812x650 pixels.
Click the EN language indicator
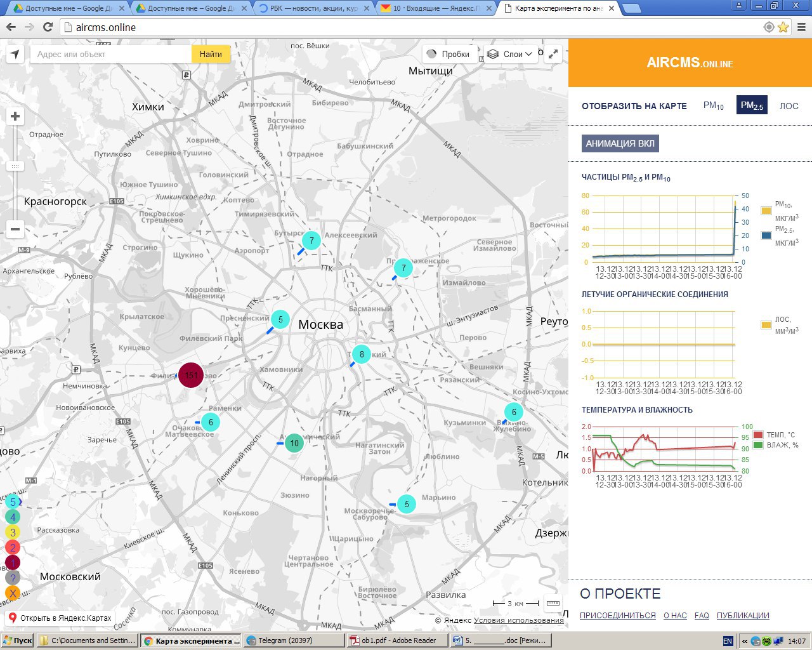coord(728,641)
